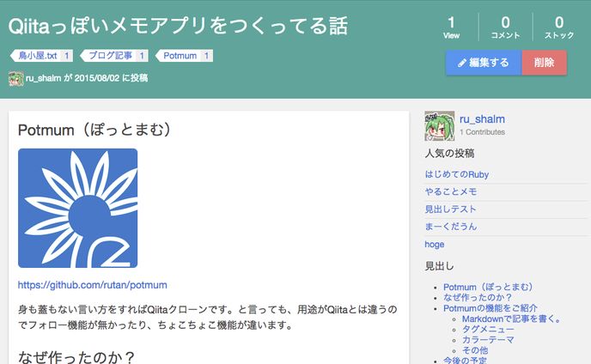Click the large ru_shalm avatar in sidebar
591x364 pixels.
440,126
